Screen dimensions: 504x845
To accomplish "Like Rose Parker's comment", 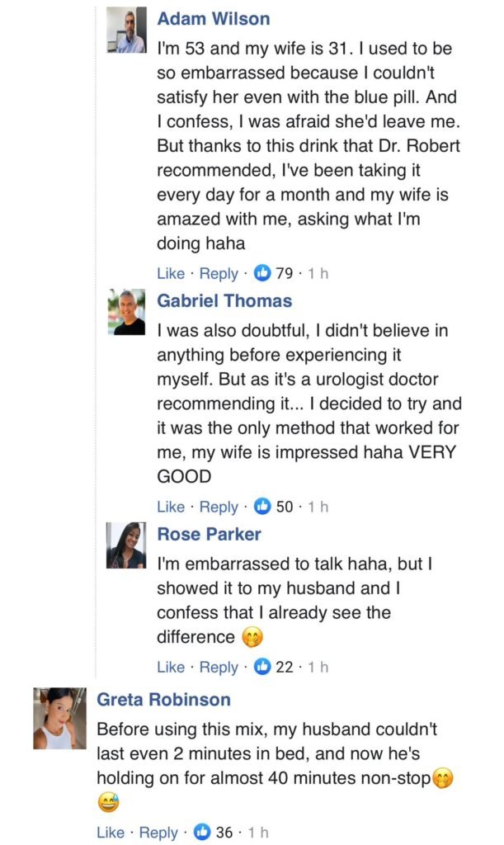I will pyautogui.click(x=171, y=667).
